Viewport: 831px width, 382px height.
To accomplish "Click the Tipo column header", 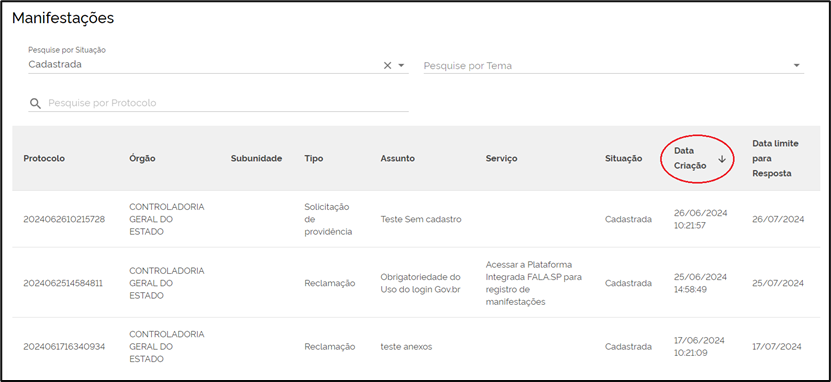I will coord(314,158).
